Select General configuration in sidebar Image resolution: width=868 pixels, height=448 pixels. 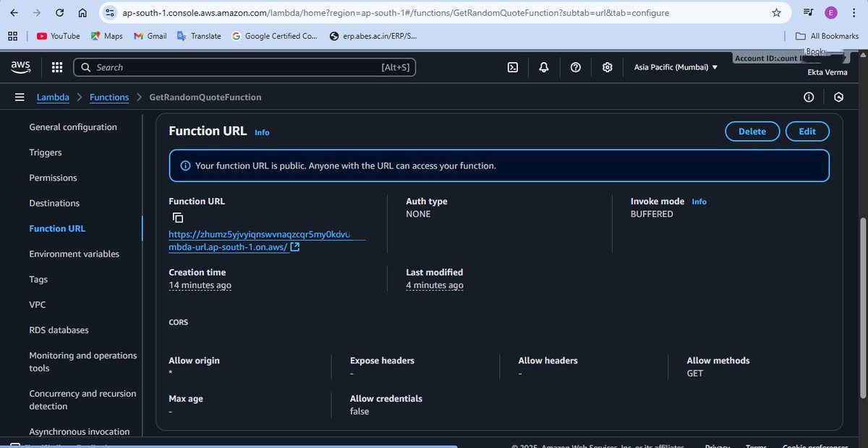73,127
